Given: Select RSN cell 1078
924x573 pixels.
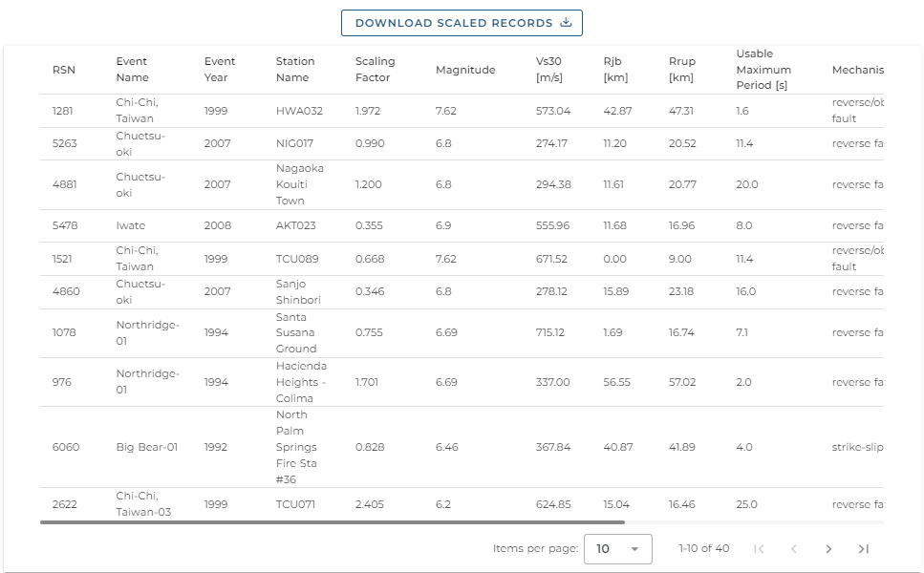Looking at the screenshot, I should 64,332.
